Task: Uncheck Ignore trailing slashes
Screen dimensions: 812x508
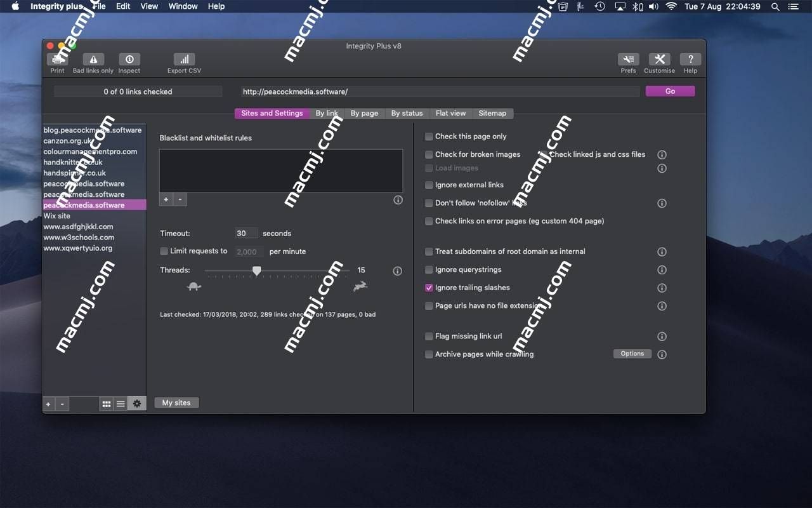Action: click(x=429, y=288)
